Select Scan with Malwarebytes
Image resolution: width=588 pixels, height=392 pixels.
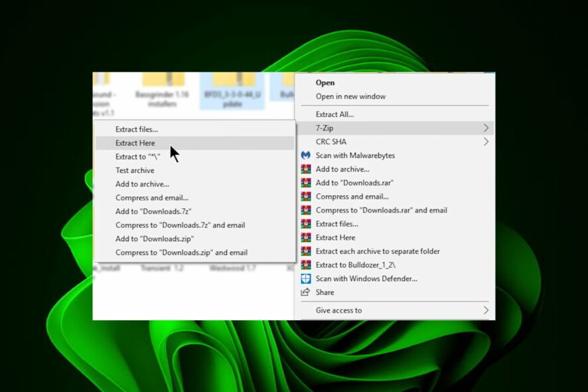coord(395,155)
